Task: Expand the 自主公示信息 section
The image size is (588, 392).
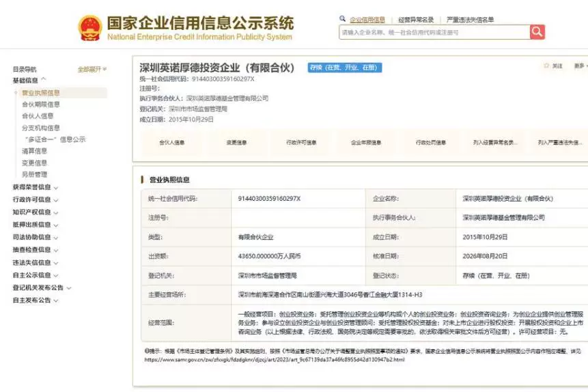Action: (x=36, y=275)
